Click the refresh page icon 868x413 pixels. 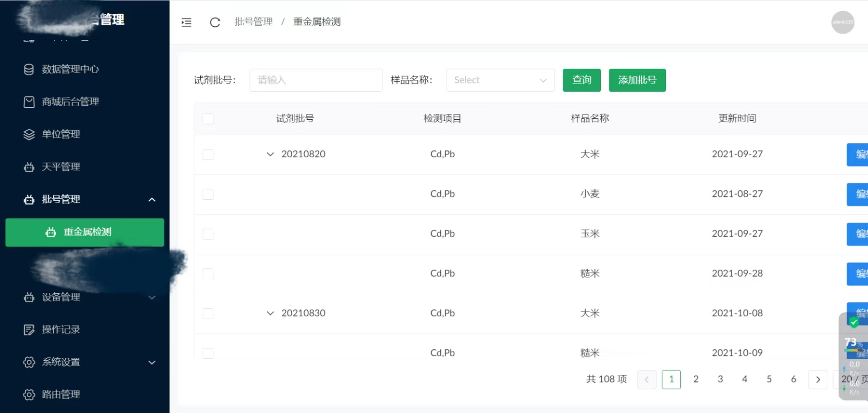[x=215, y=22]
